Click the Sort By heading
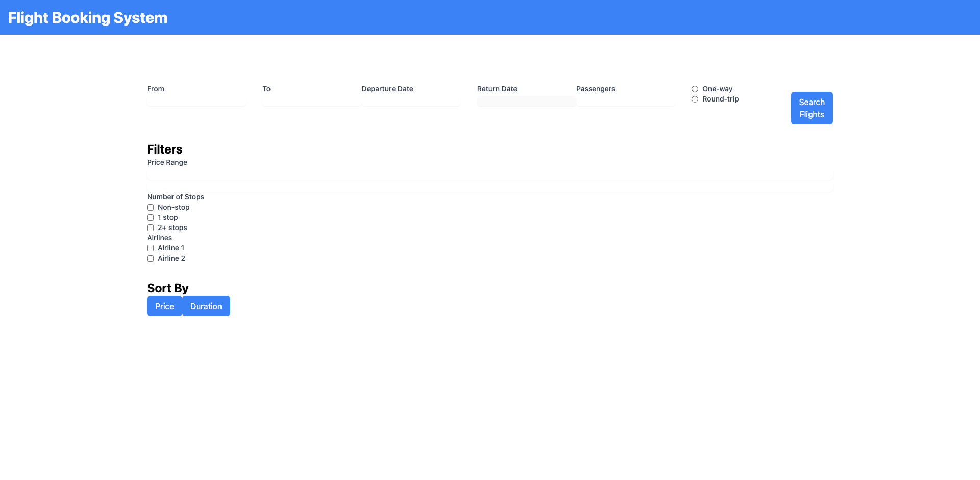The width and height of the screenshot is (980, 480). [x=167, y=288]
